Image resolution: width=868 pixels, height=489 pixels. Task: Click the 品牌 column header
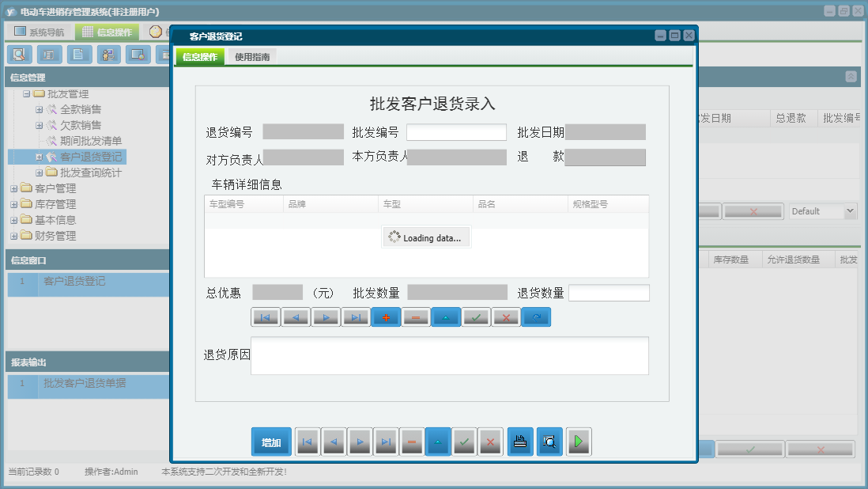pyautogui.click(x=331, y=204)
